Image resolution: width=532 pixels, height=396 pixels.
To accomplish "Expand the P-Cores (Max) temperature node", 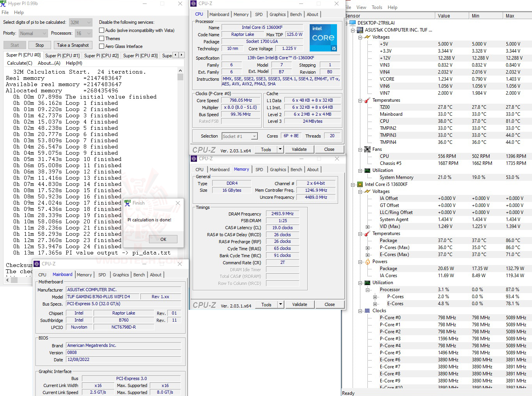I will (x=367, y=247).
